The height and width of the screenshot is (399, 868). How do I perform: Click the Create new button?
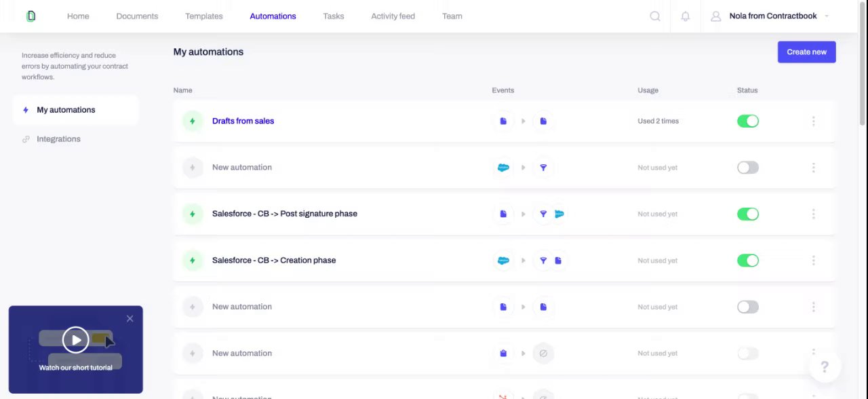pyautogui.click(x=806, y=52)
